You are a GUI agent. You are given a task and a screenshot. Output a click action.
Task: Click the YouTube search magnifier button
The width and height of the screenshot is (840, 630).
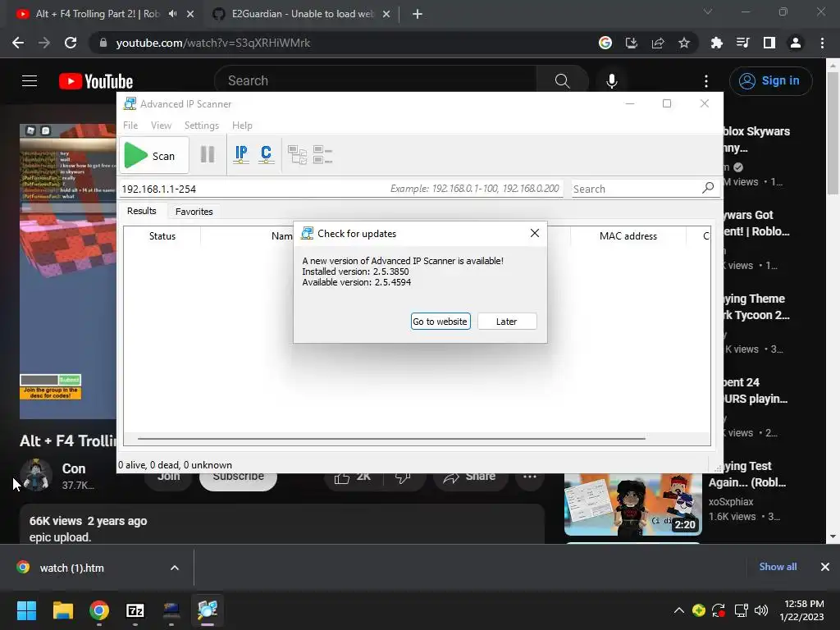point(562,81)
